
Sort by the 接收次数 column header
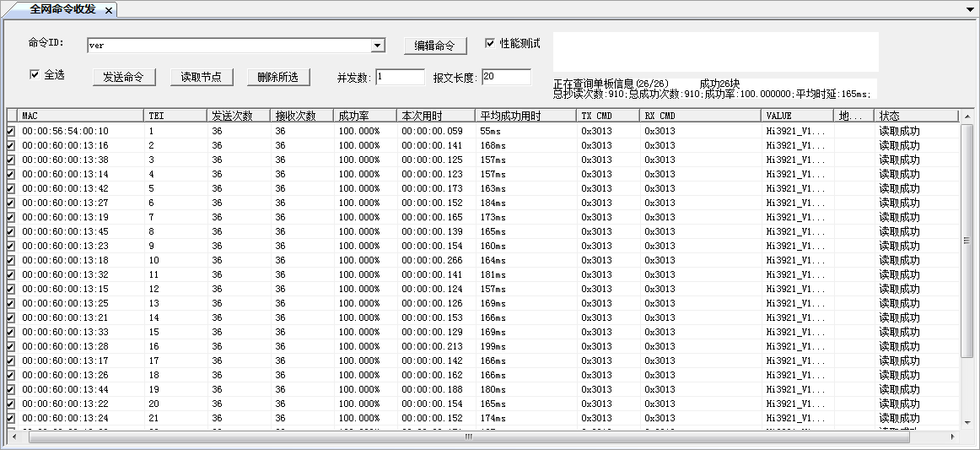[303, 116]
